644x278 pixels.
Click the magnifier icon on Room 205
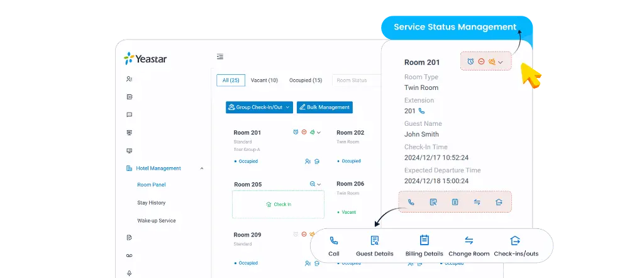(312, 184)
